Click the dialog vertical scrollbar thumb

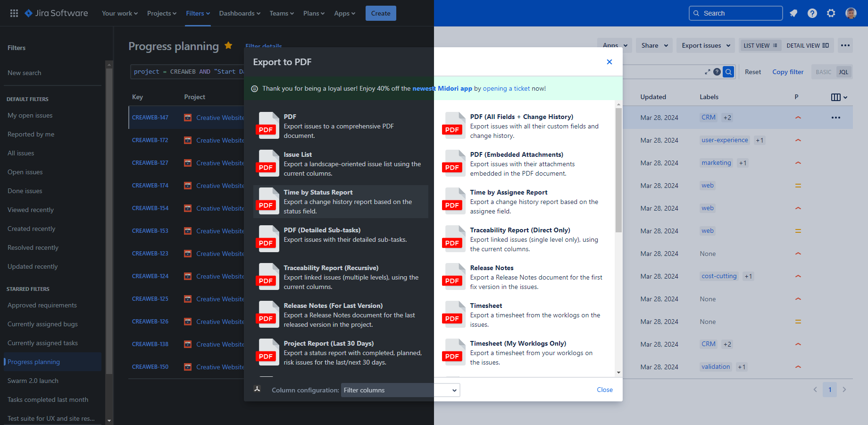tap(618, 170)
